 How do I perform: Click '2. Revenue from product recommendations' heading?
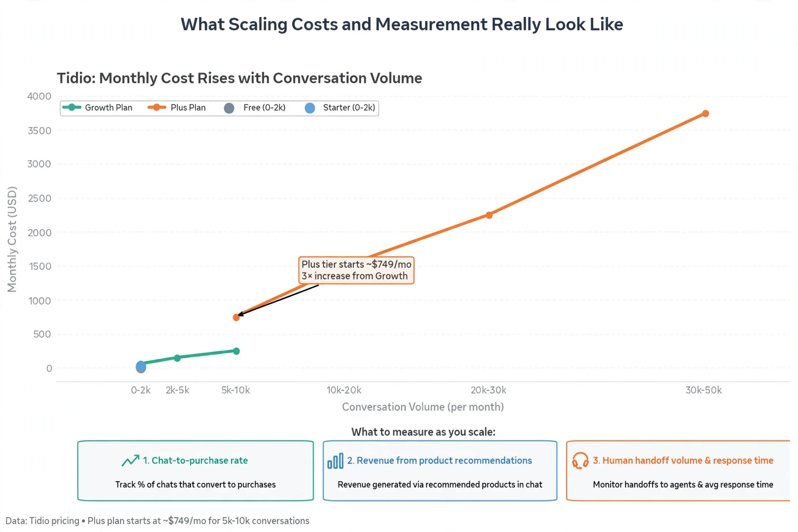(440, 461)
